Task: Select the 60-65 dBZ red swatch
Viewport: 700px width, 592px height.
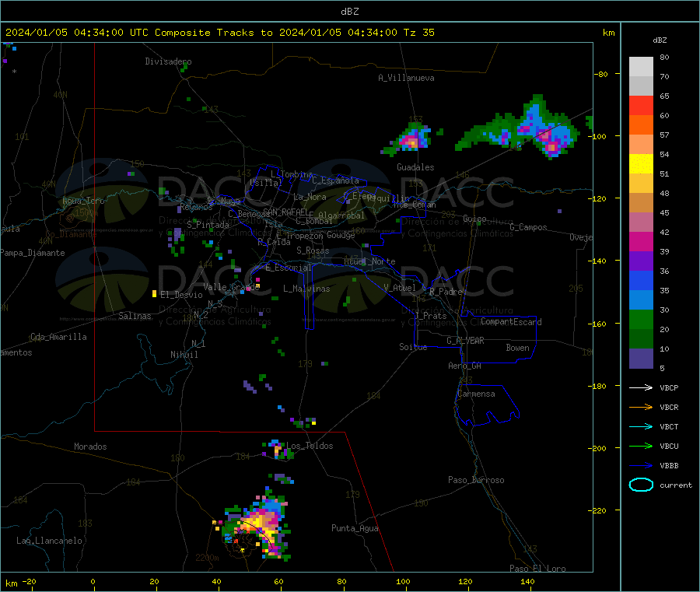Action: coord(641,105)
